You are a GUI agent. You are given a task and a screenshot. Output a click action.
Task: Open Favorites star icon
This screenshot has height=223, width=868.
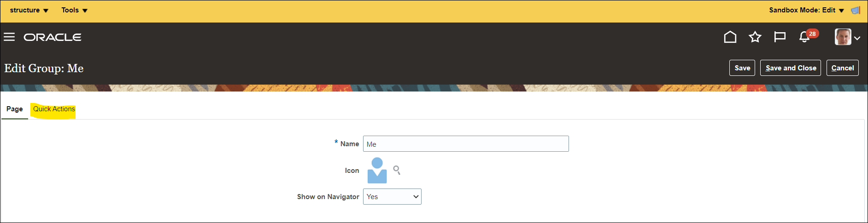(755, 37)
